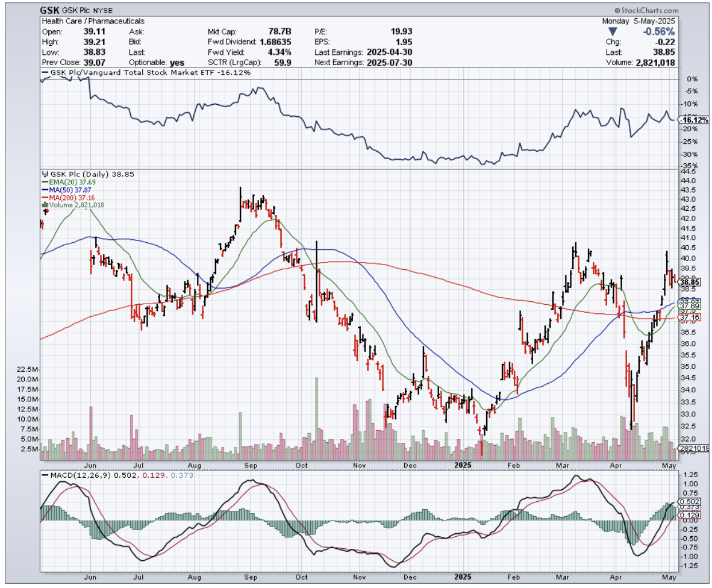Viewport: 712px width, 588px height.
Task: Click the down-triangle price change indicator
Action: 613,31
